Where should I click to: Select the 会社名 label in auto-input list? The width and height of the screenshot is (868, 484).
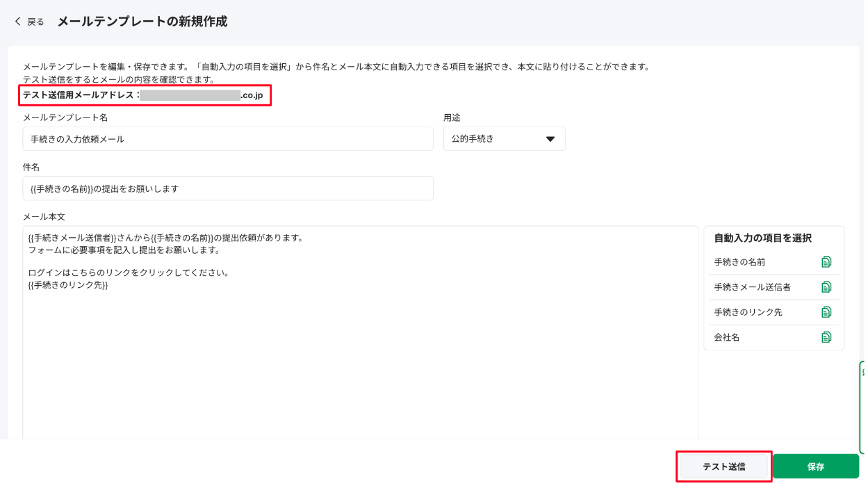(x=726, y=337)
